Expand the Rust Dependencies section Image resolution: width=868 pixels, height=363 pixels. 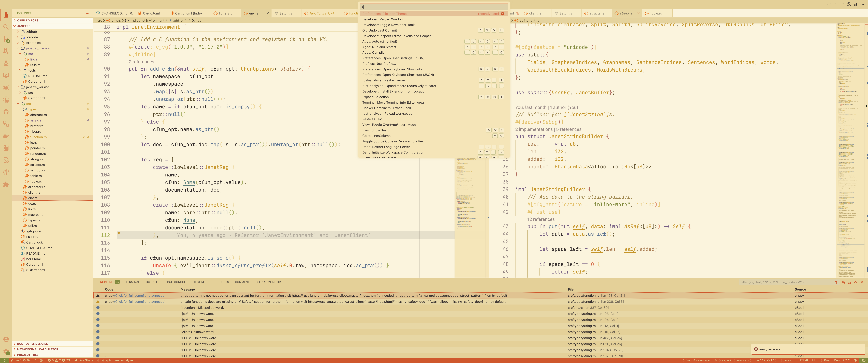pos(32,344)
